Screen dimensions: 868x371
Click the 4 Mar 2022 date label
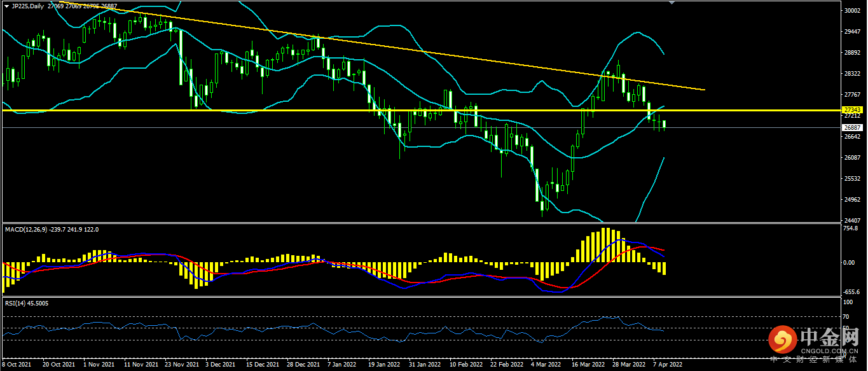click(546, 365)
